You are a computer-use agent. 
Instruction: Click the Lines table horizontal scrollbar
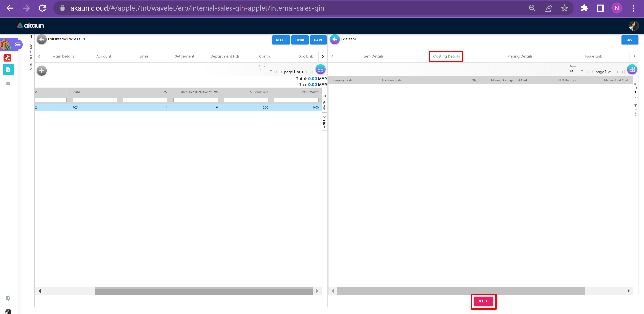203,291
